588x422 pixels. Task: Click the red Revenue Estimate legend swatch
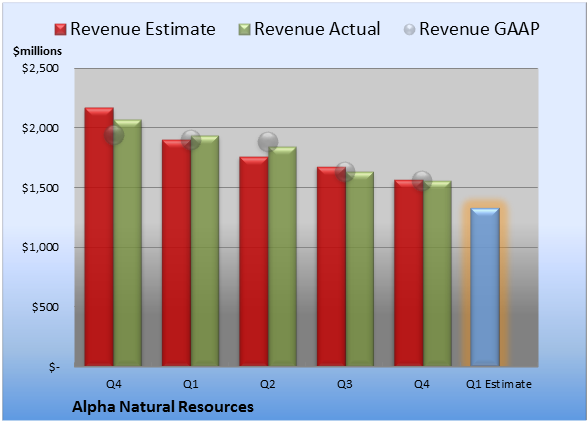tap(60, 30)
